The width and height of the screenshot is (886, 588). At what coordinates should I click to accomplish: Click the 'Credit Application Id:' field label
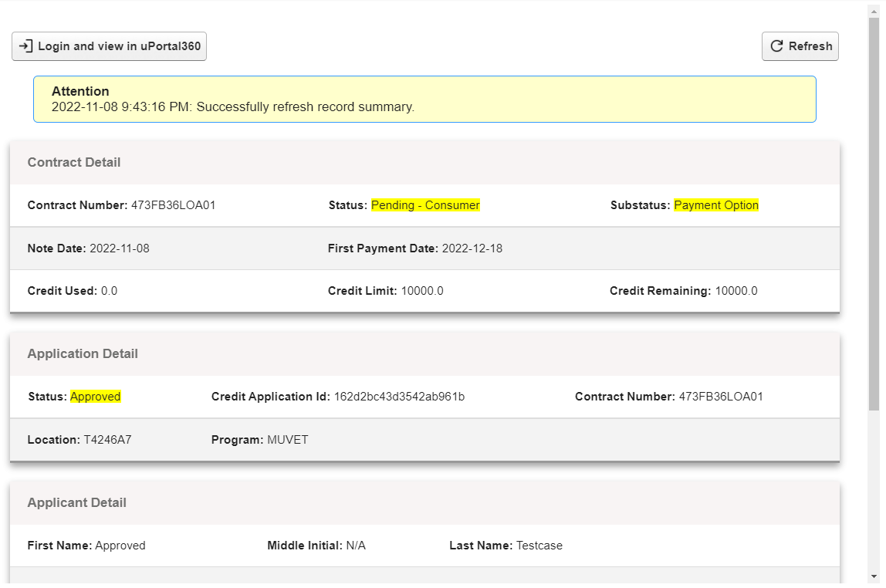271,397
